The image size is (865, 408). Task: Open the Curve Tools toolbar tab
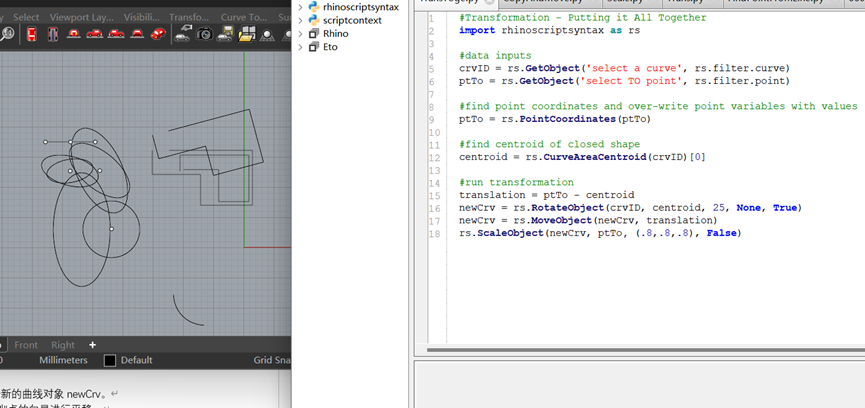244,17
